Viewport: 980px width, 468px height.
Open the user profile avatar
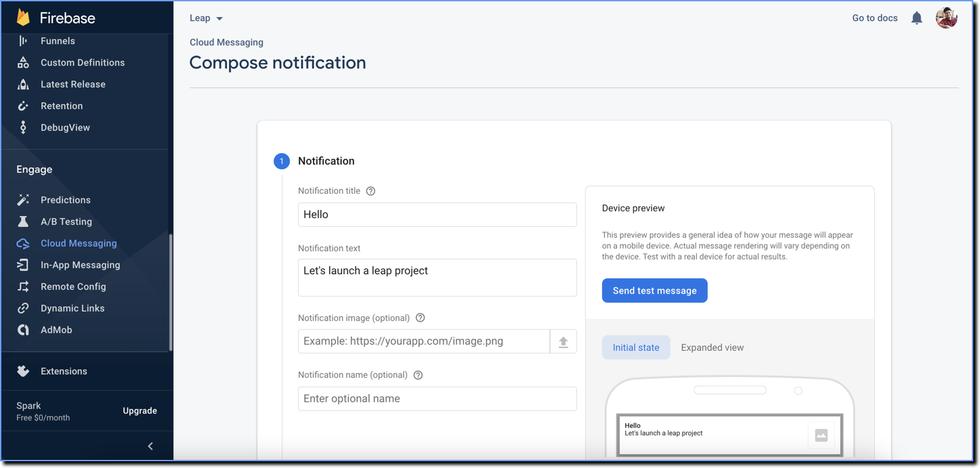(x=946, y=18)
